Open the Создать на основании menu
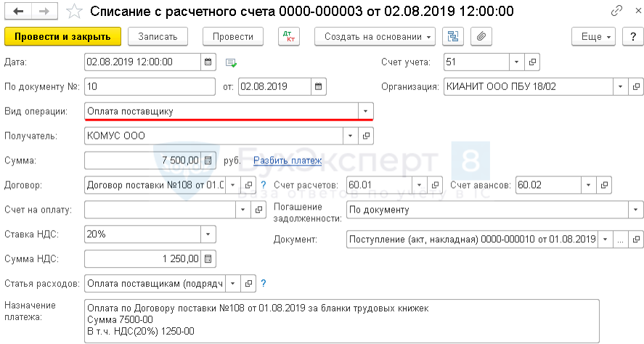This screenshot has width=644, height=344. pyautogui.click(x=375, y=36)
